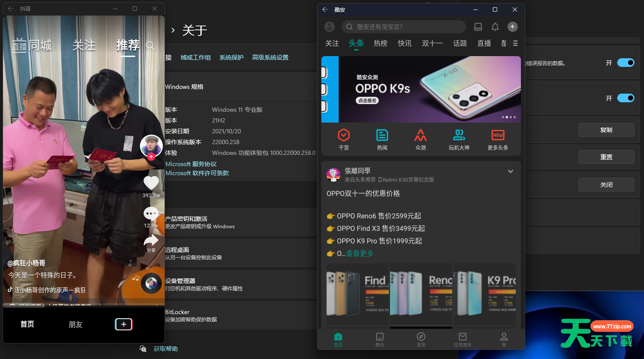
Task: Click the 重置 button
Action: click(606, 157)
